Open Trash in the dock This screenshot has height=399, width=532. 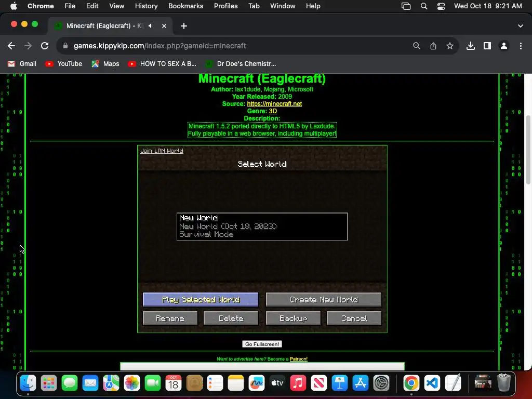pos(504,383)
